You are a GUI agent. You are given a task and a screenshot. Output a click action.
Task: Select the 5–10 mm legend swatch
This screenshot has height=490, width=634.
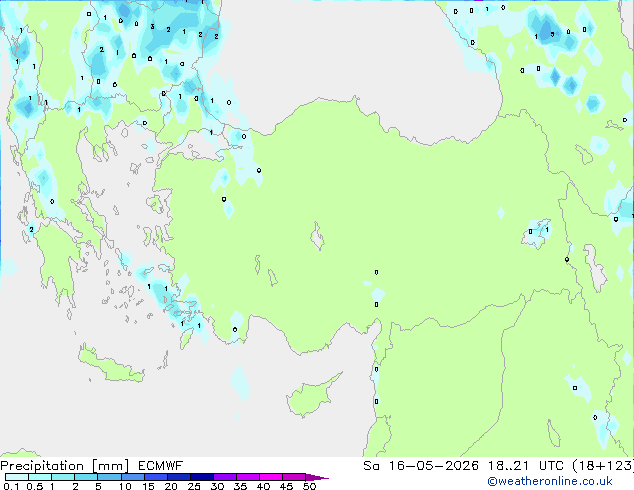[110, 477]
